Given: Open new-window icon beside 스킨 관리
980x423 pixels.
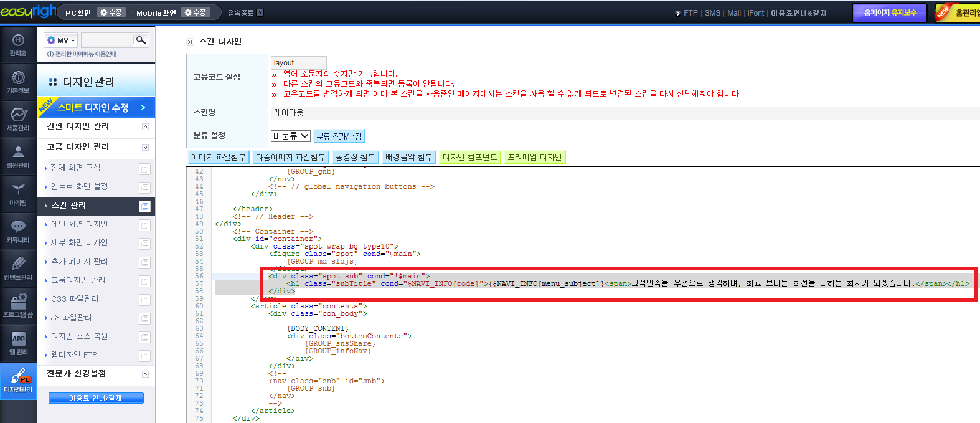Looking at the screenshot, I should [144, 206].
